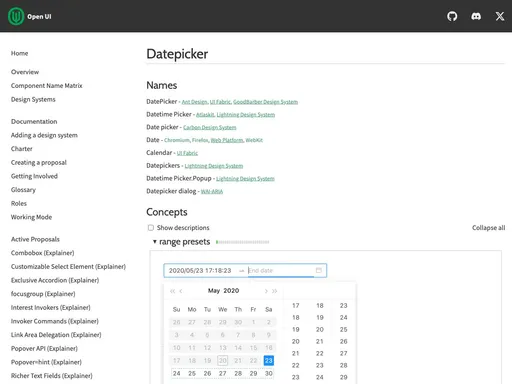Open Exclusive Accordion (Explainer) link
Viewport: 512px width, 384px height.
(55, 280)
